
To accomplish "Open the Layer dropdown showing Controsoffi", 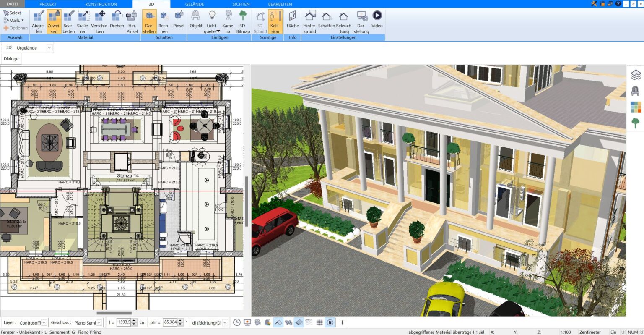I will click(x=32, y=322).
